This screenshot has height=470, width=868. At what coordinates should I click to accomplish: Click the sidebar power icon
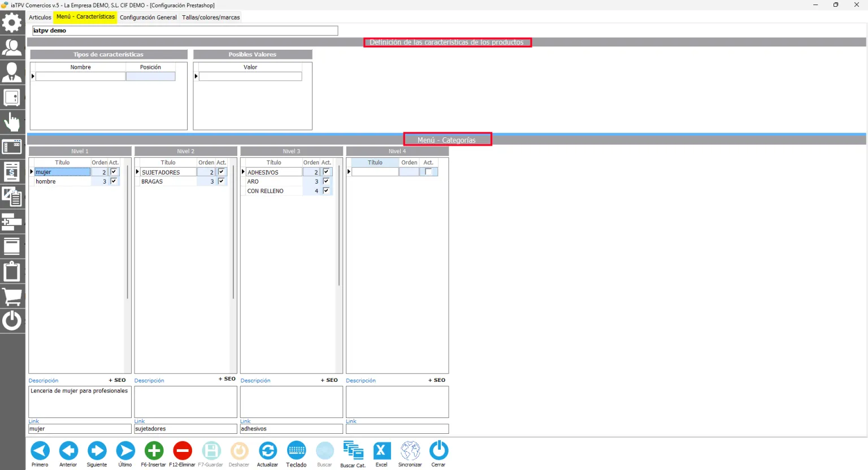point(12,320)
